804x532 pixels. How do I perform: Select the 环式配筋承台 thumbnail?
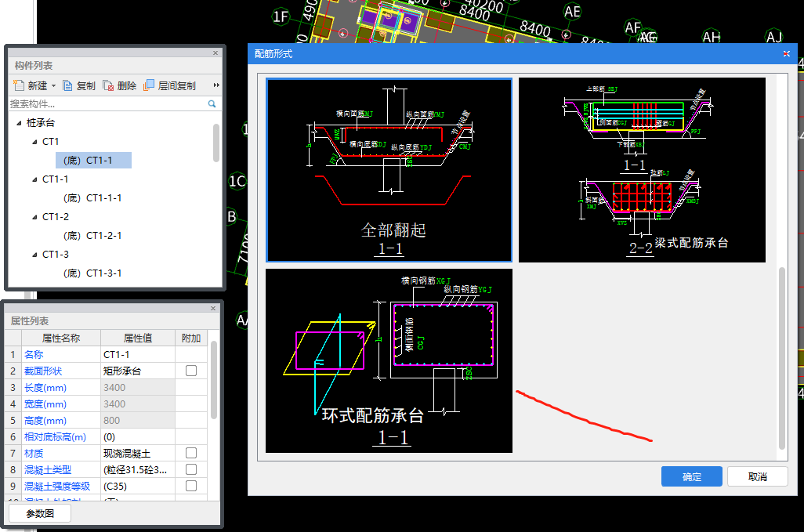(x=389, y=361)
